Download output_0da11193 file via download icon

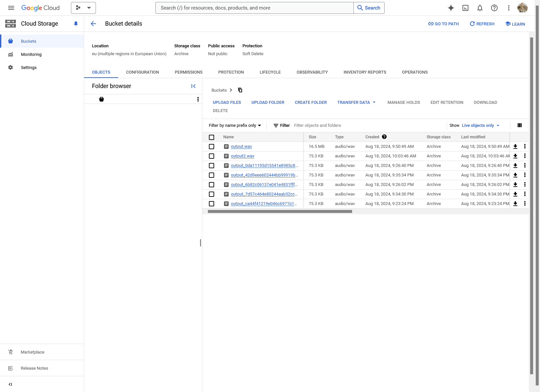pos(515,166)
